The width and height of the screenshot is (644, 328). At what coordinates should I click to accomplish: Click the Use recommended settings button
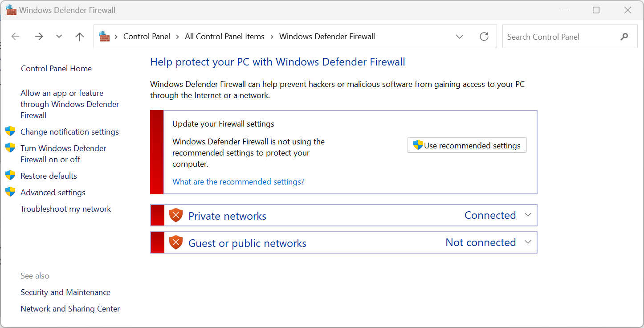(467, 145)
